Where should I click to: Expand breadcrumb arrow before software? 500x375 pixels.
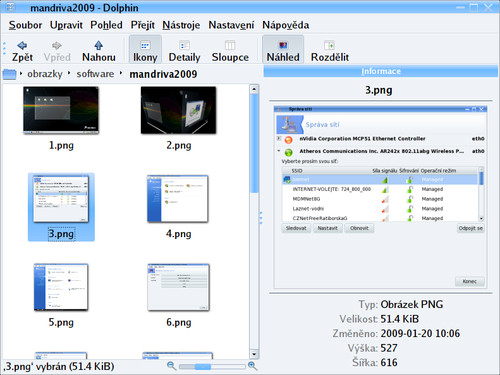click(69, 73)
